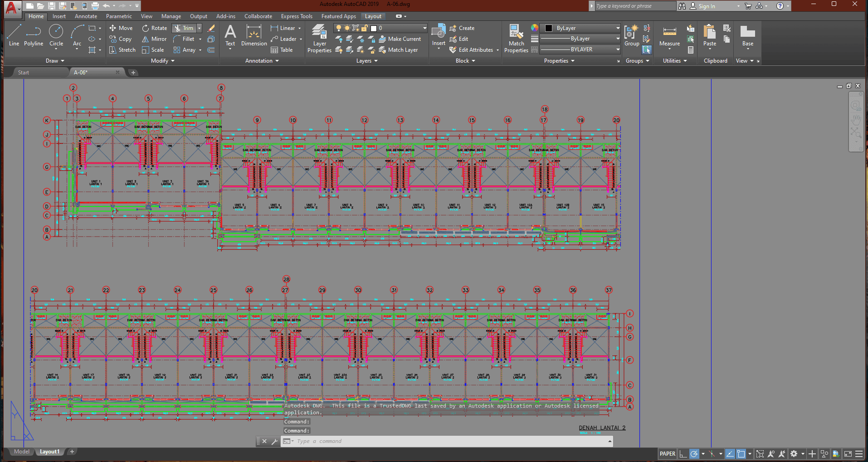Open Quick Calculator from Utilities panel
868x462 pixels.
point(691,50)
